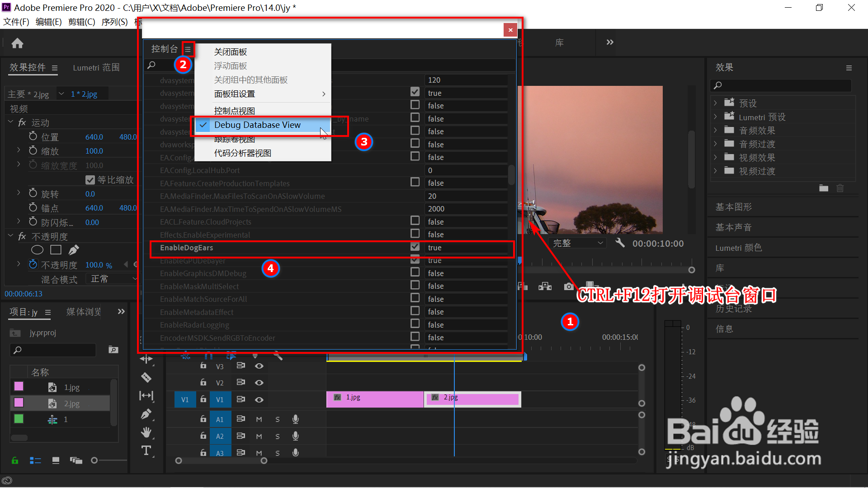Collapse the 运动 effect section
The image size is (868, 488).
click(x=11, y=122)
